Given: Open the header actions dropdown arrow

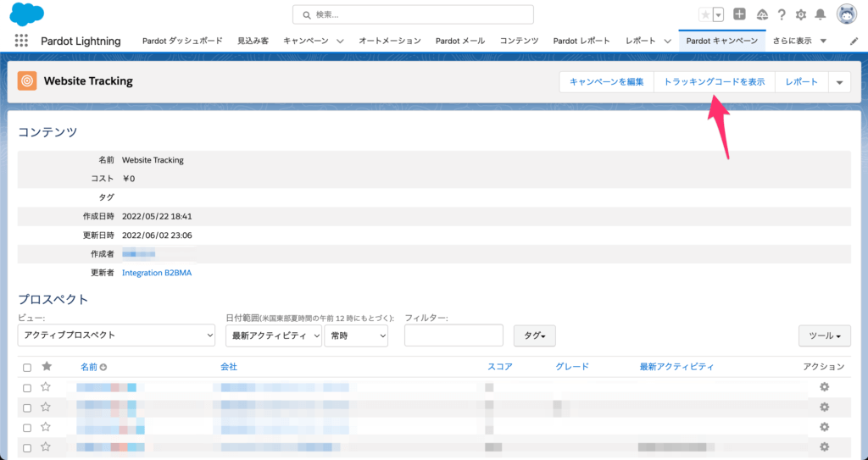Looking at the screenshot, I should coord(839,82).
